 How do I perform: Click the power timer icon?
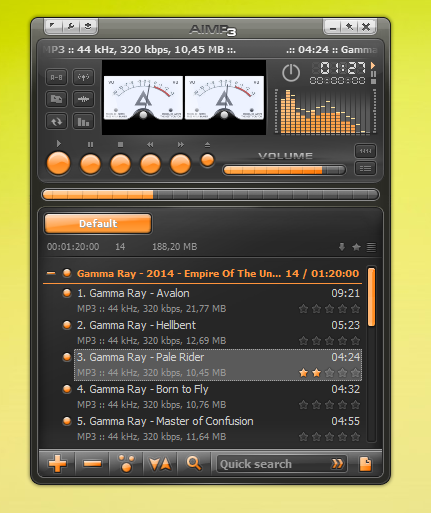coord(291,73)
